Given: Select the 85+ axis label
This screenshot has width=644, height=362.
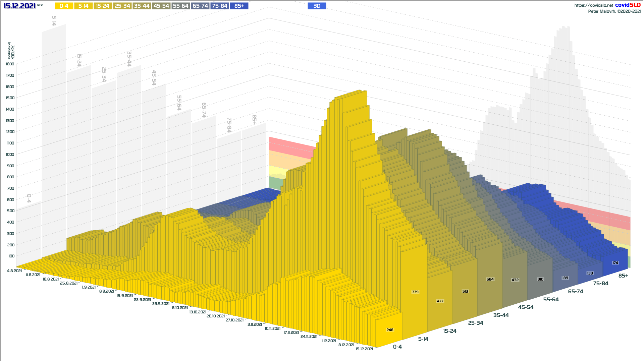Looking at the screenshot, I should 623,276.
